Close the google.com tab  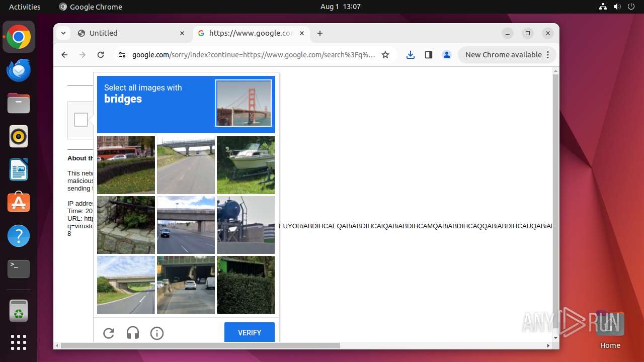click(302, 33)
